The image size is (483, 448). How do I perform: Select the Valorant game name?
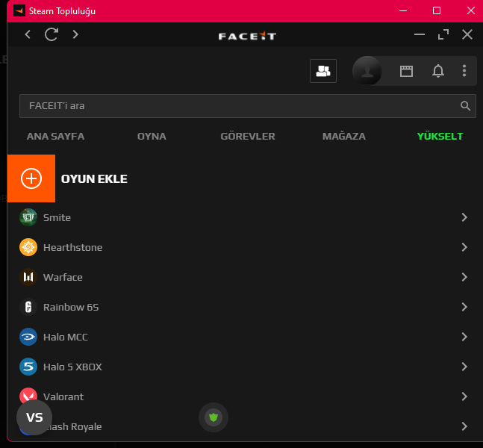click(x=63, y=396)
